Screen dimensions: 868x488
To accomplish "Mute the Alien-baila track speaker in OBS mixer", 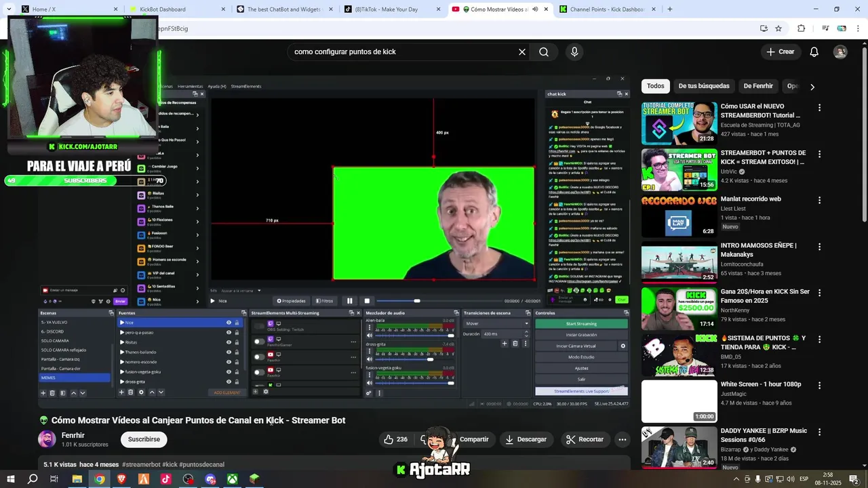I will tap(370, 335).
